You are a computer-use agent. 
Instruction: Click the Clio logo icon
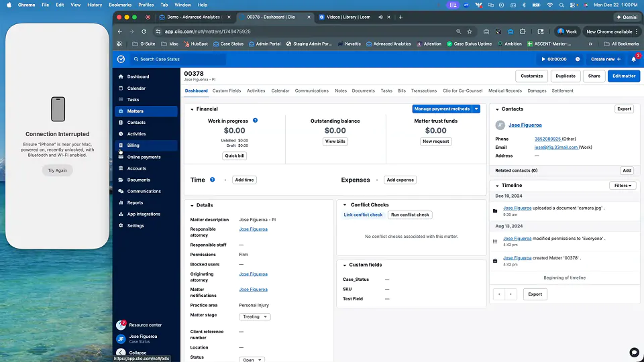[121, 59]
